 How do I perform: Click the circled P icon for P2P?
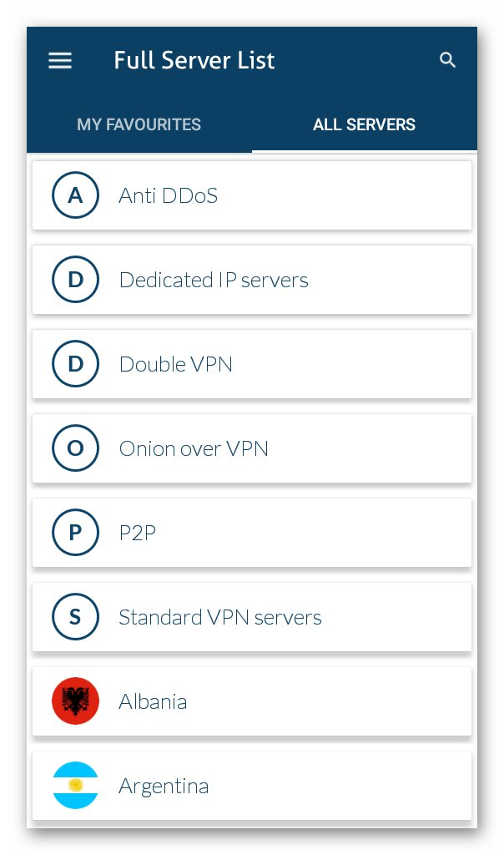tap(75, 532)
